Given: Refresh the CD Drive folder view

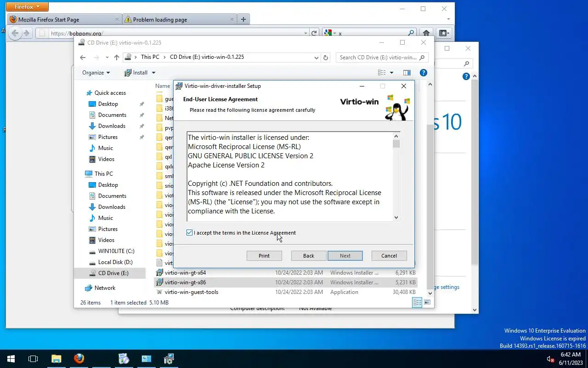Looking at the screenshot, I should point(326,57).
